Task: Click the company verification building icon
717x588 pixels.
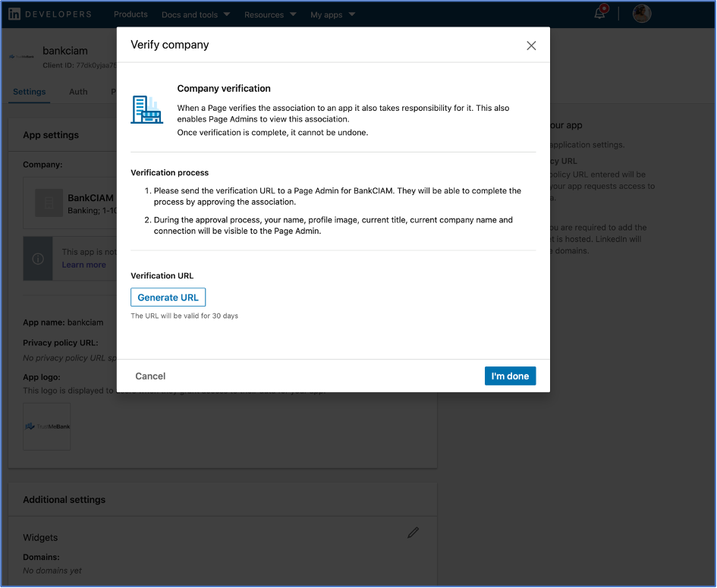Action: coord(146,110)
